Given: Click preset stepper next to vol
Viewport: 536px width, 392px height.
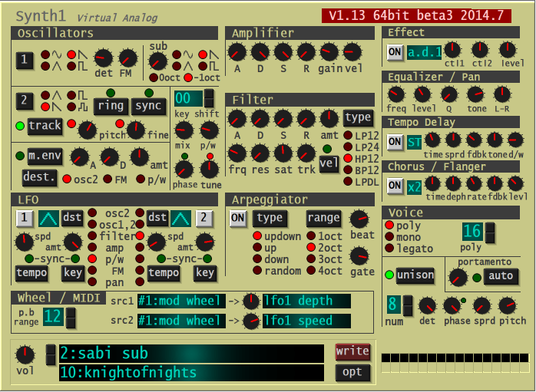Looking at the screenshot, I should (x=51, y=354).
